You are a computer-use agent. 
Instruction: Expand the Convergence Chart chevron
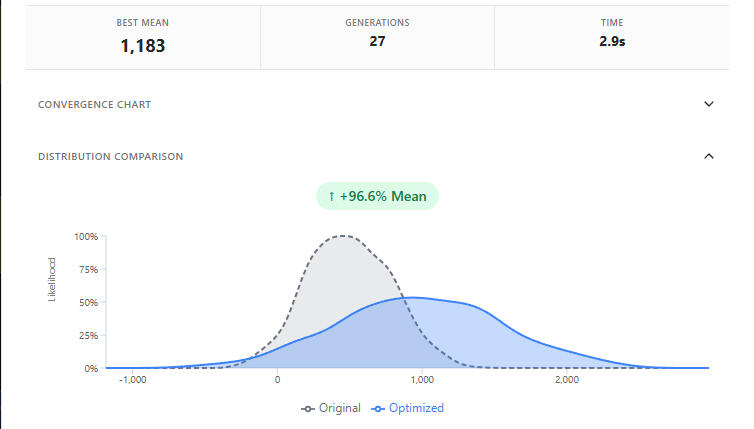pos(709,104)
